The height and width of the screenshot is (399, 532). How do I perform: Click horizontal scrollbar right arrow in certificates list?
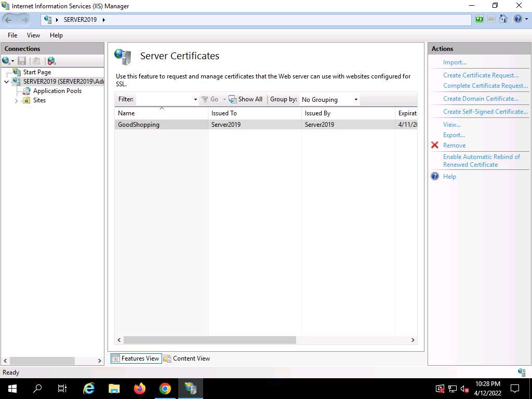413,340
